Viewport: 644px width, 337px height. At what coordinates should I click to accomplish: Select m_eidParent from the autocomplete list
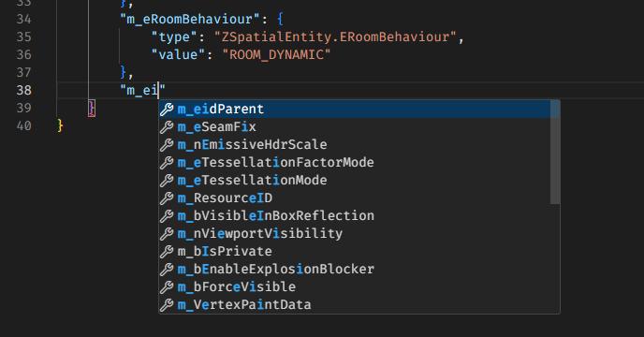coord(356,110)
